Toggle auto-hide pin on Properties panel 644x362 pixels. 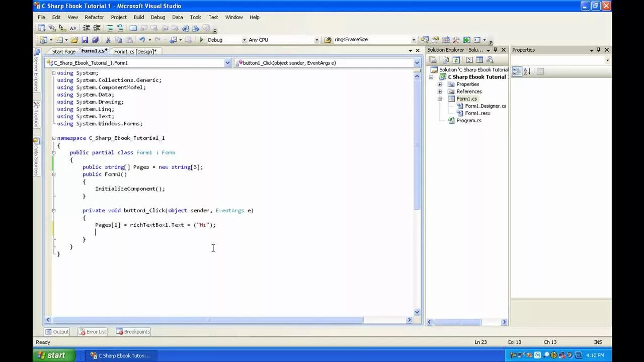pos(599,50)
